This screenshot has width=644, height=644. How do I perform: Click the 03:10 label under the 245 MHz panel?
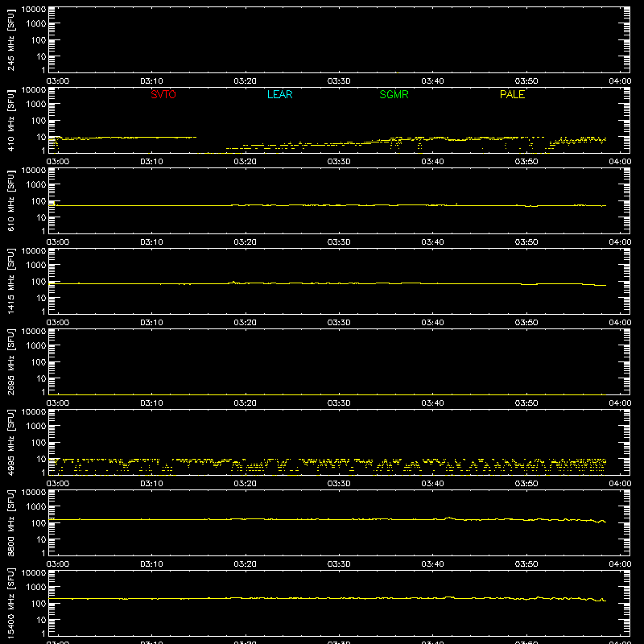click(x=151, y=81)
